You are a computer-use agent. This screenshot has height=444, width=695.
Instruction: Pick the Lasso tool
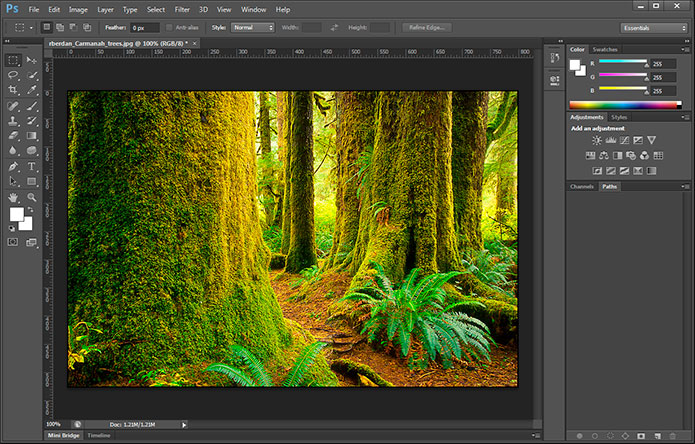point(13,75)
